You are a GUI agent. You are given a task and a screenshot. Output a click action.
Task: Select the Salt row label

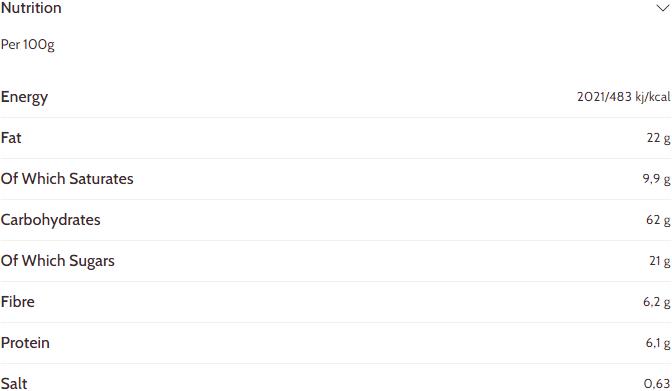14,384
